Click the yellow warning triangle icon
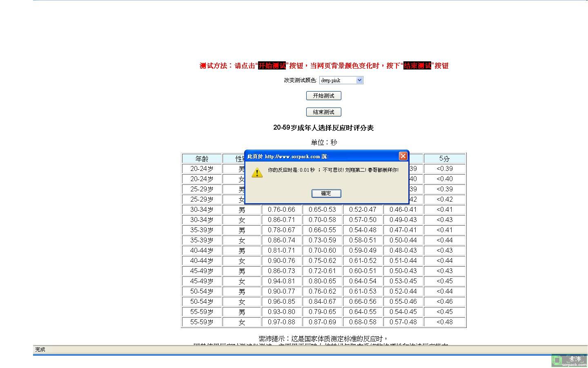 (257, 173)
